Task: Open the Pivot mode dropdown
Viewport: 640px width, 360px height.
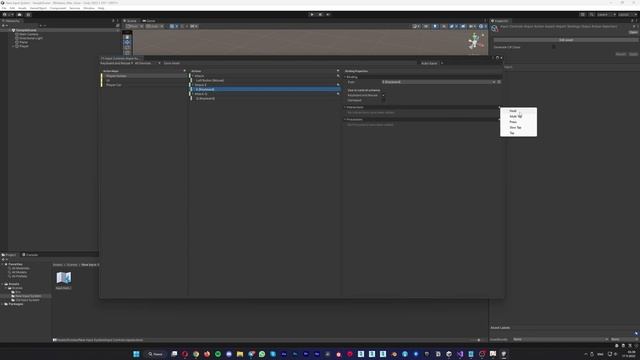Action: coord(134,26)
